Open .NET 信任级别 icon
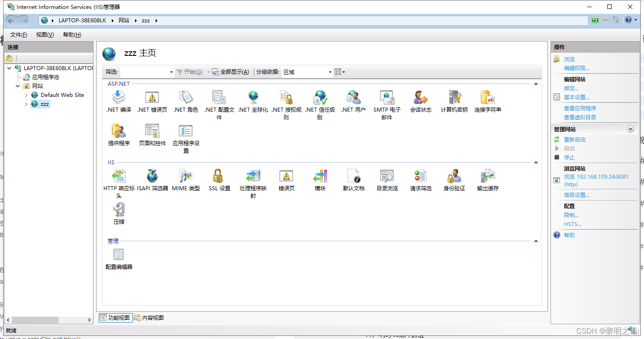This screenshot has height=339, width=644. (x=320, y=97)
